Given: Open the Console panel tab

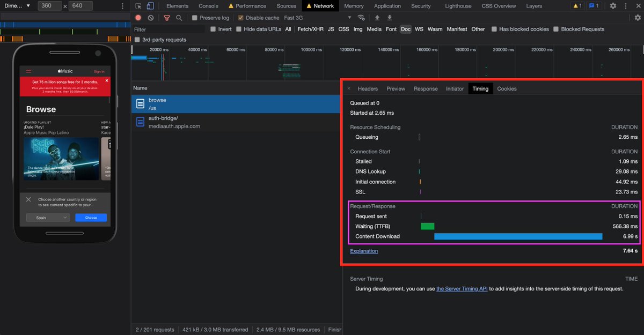Looking at the screenshot, I should (x=208, y=6).
